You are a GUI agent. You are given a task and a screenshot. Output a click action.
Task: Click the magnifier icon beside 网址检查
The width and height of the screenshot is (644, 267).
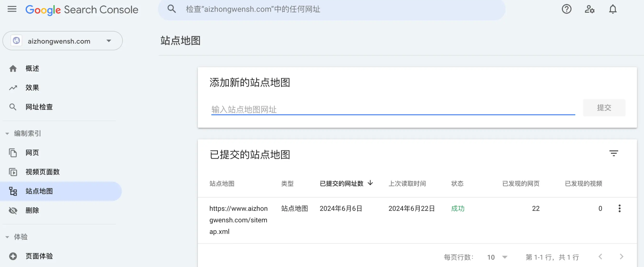point(13,107)
